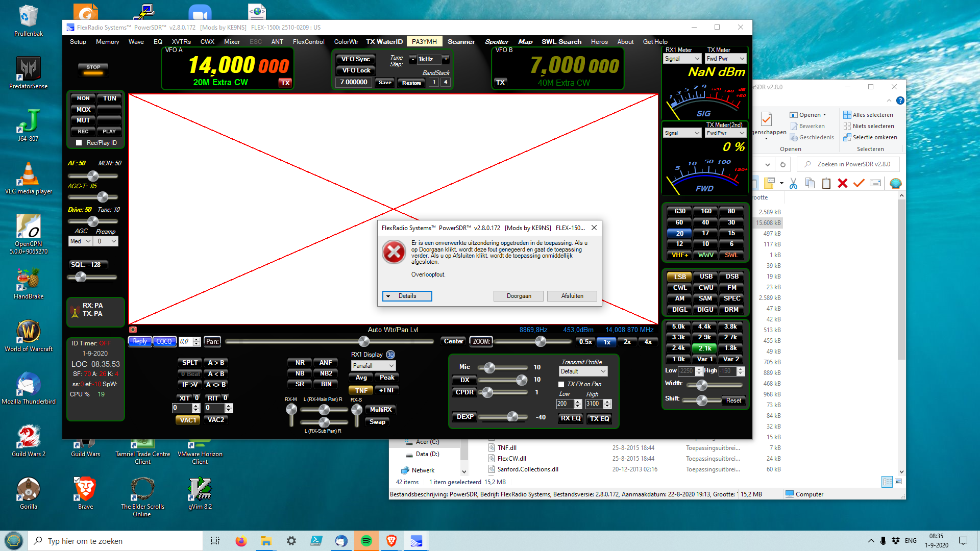Toggle the ANF filter button
The height and width of the screenshot is (551, 980).
(326, 363)
